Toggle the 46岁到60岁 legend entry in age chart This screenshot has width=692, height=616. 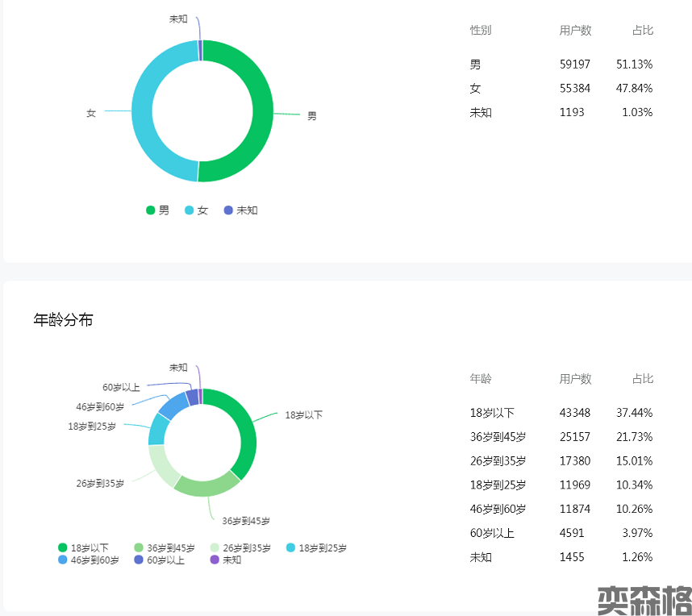tap(88, 560)
